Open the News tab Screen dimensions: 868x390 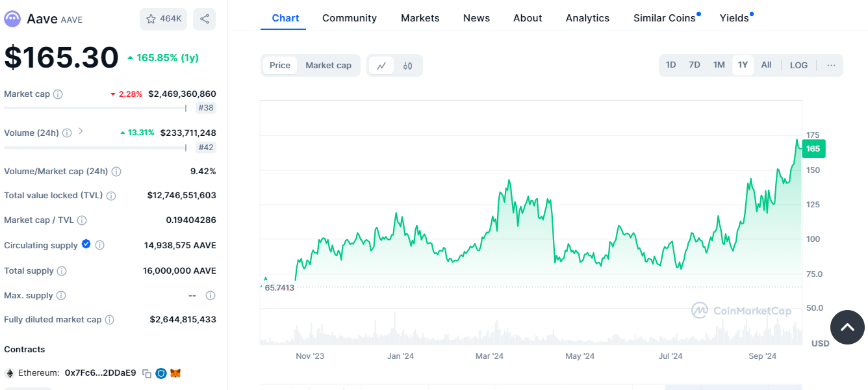(x=476, y=18)
